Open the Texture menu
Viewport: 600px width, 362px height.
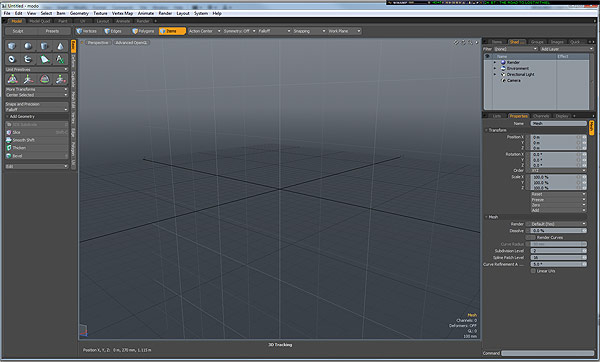pos(100,13)
